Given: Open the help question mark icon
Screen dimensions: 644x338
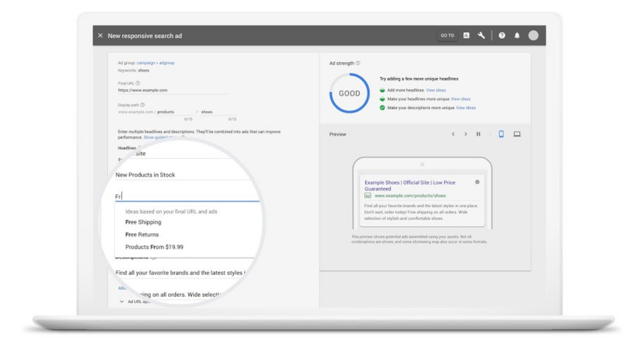Looking at the screenshot, I should (x=502, y=35).
